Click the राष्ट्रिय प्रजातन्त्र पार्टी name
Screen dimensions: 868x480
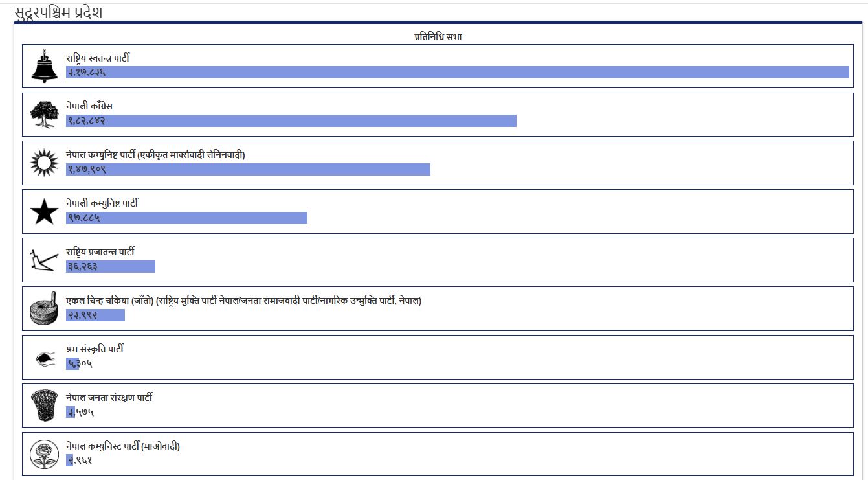pos(100,252)
